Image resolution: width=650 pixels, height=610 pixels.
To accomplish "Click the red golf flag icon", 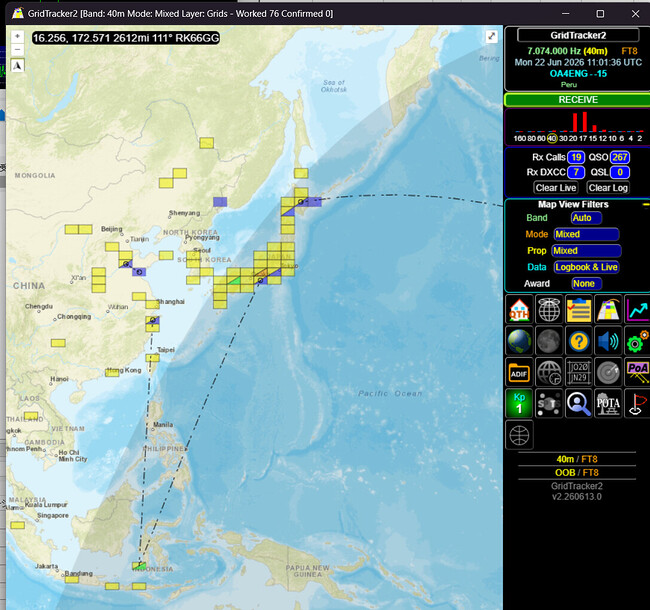I will (637, 403).
